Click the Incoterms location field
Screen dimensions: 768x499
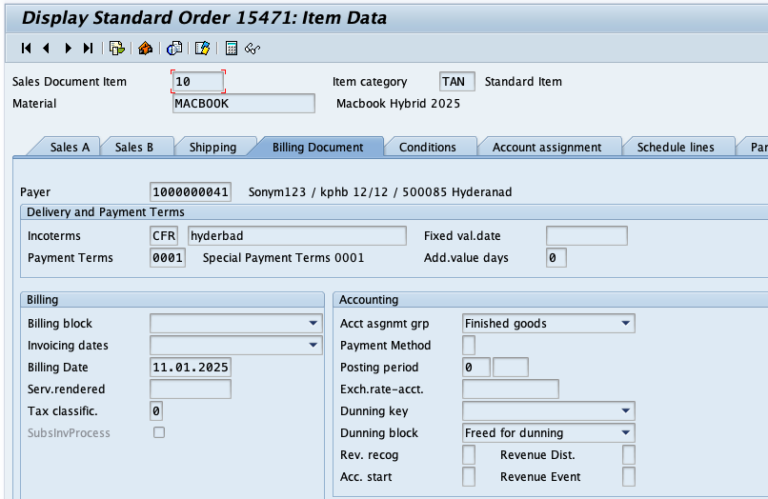pyautogui.click(x=296, y=236)
